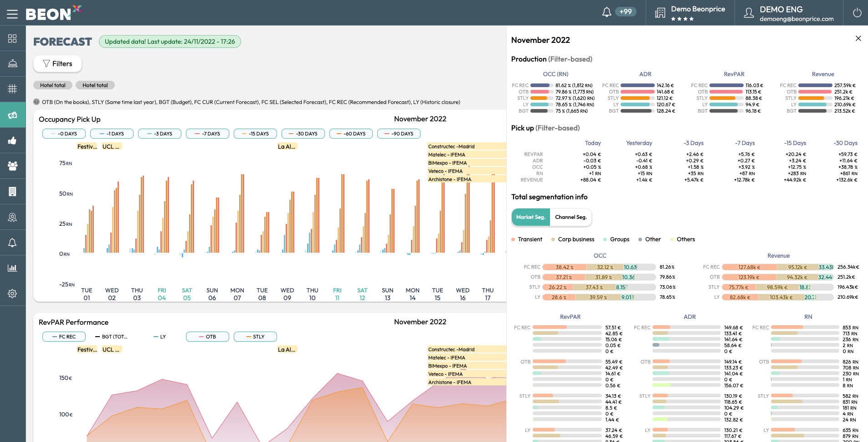Click the BEON logo

pos(53,13)
